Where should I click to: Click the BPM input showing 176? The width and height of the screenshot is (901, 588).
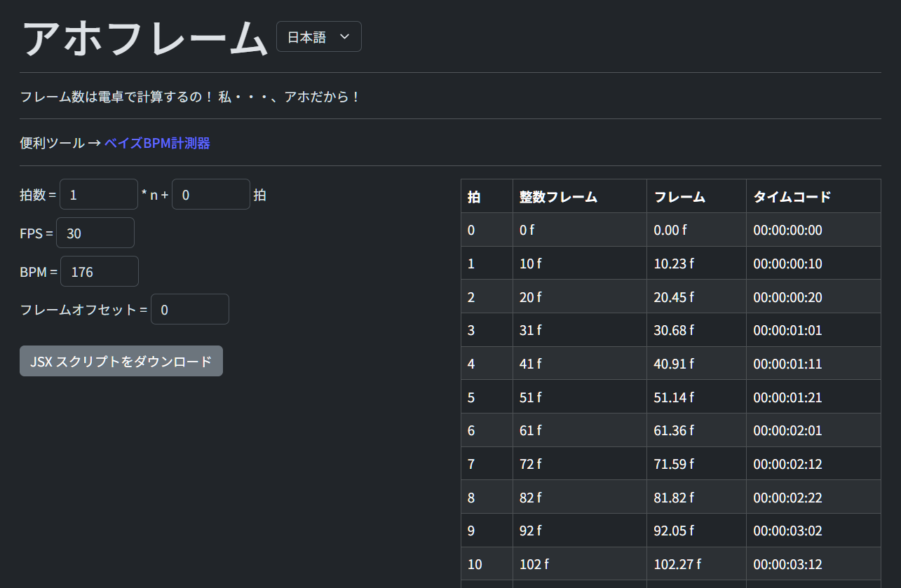pyautogui.click(x=99, y=272)
